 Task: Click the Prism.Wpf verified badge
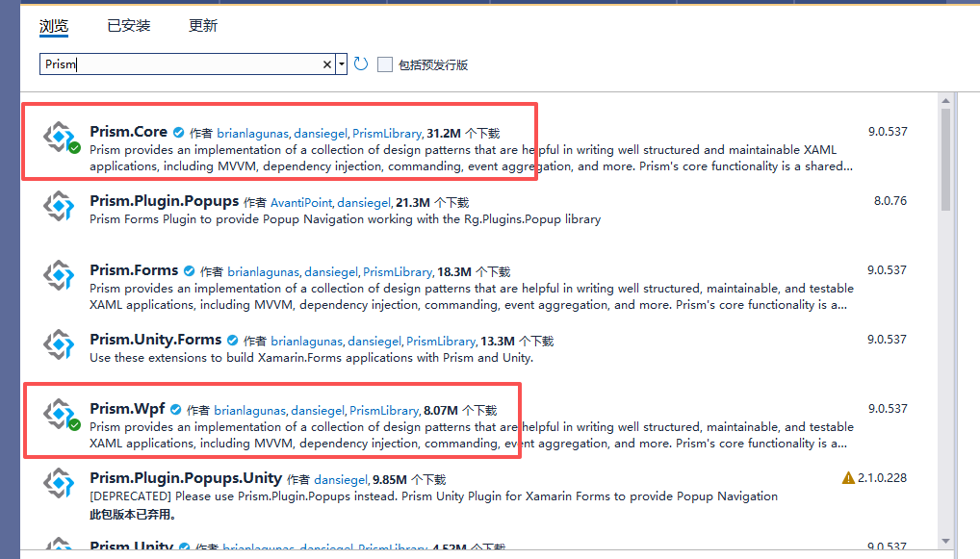(176, 410)
